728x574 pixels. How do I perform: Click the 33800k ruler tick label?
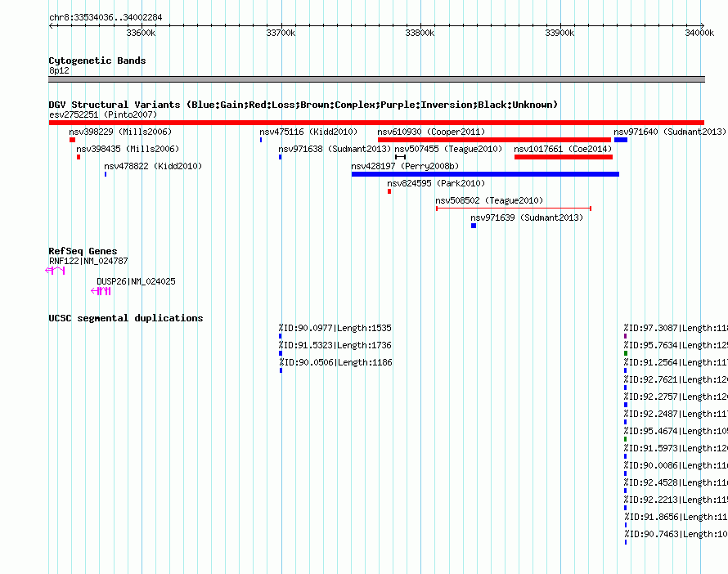click(x=420, y=33)
